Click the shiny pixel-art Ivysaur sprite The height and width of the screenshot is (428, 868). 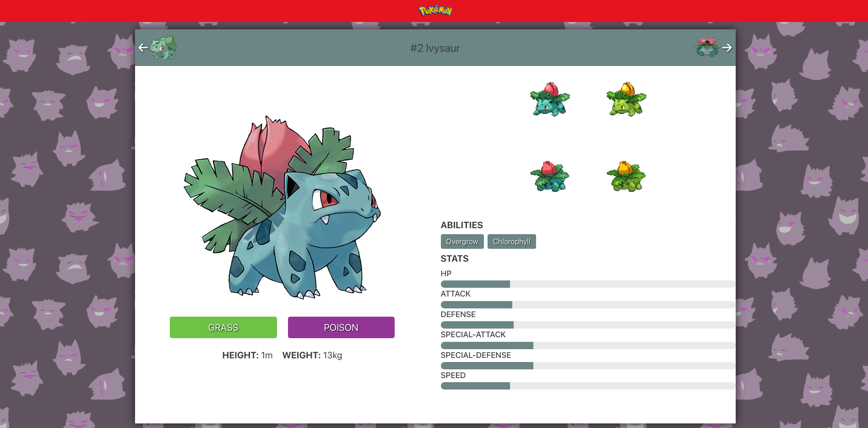point(627,176)
